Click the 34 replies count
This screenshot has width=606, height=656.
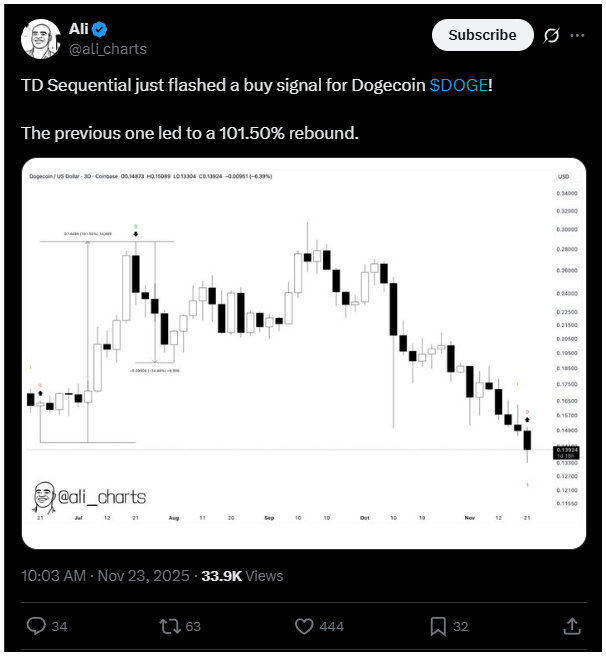59,626
